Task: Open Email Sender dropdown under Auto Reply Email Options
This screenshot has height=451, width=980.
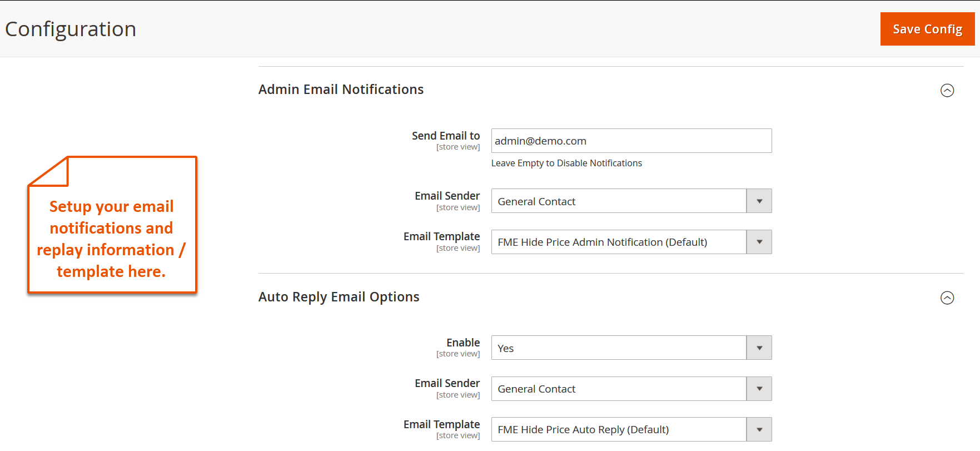Action: tap(631, 389)
